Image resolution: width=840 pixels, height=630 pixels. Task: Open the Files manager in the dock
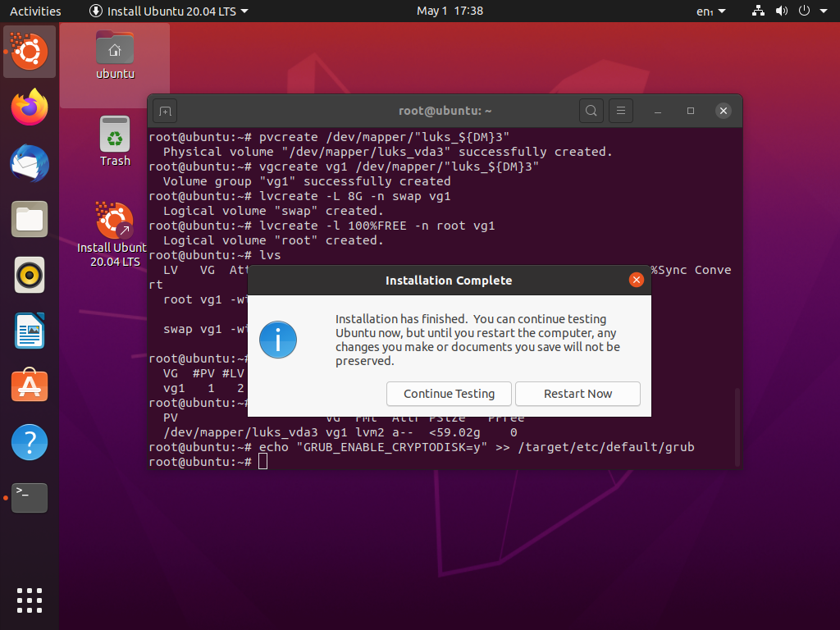(30, 219)
